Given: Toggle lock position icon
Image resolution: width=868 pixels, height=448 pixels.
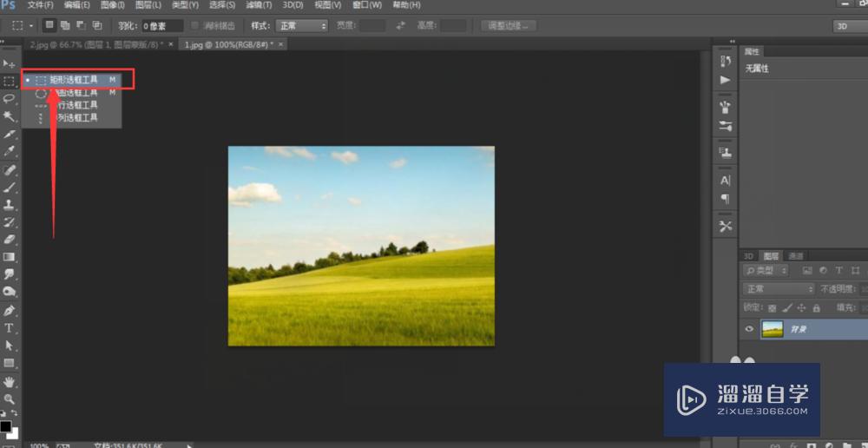Looking at the screenshot, I should point(801,308).
